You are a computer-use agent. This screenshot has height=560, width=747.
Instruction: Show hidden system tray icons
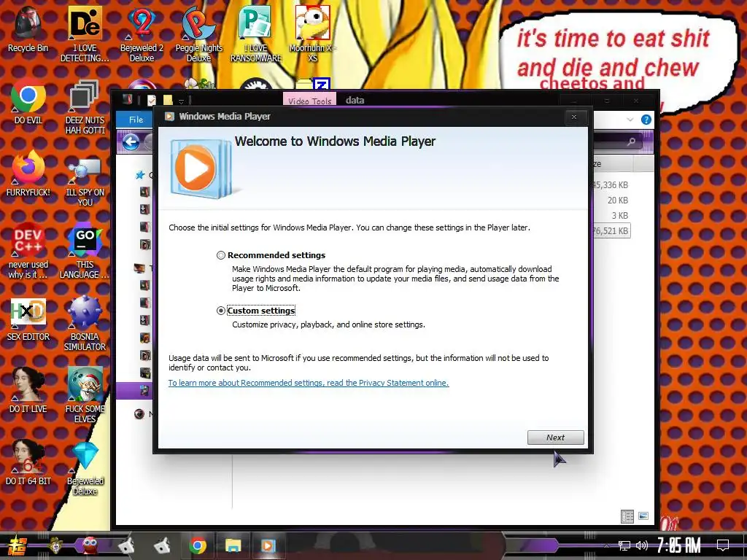point(606,545)
